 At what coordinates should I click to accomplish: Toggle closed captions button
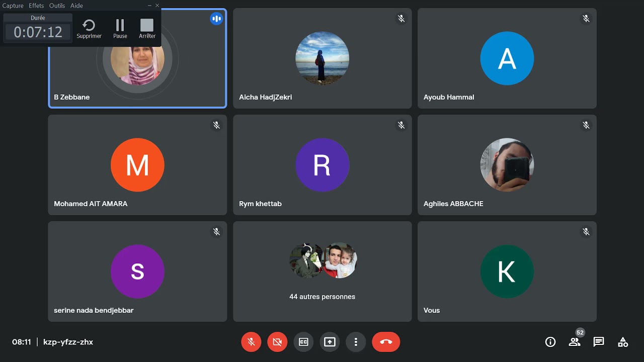303,342
